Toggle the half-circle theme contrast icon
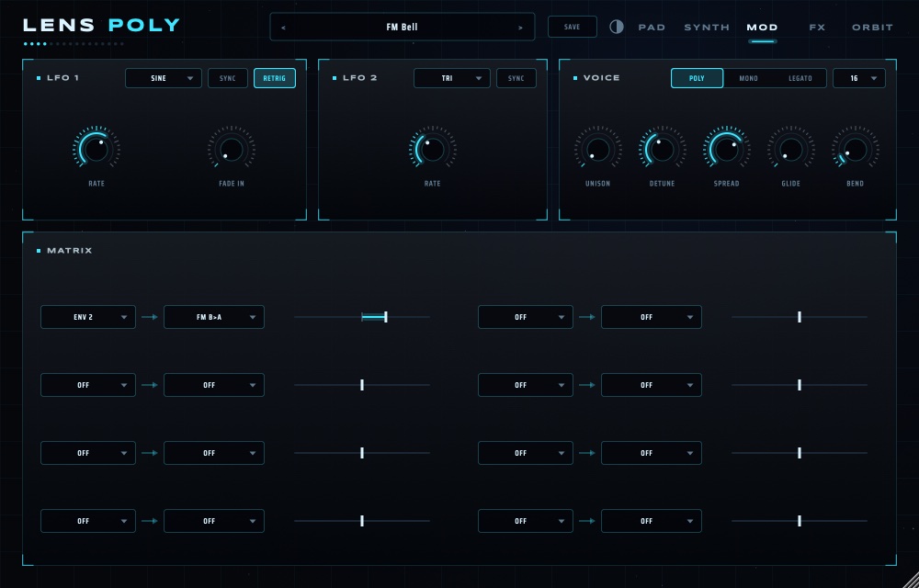This screenshot has height=588, width=919. coord(617,27)
